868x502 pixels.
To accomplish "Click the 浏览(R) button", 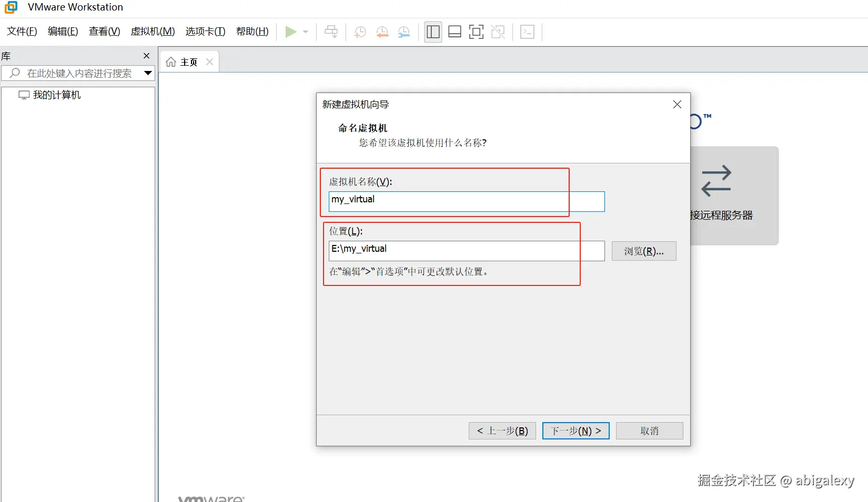I will [643, 251].
